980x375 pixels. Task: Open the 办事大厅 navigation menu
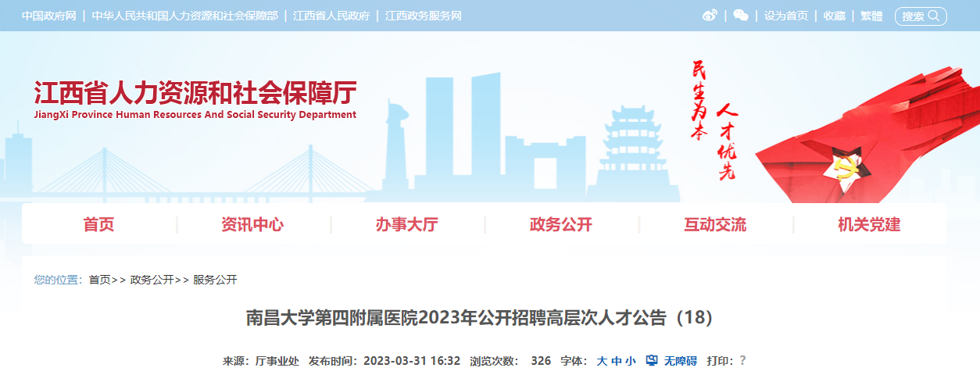point(406,225)
